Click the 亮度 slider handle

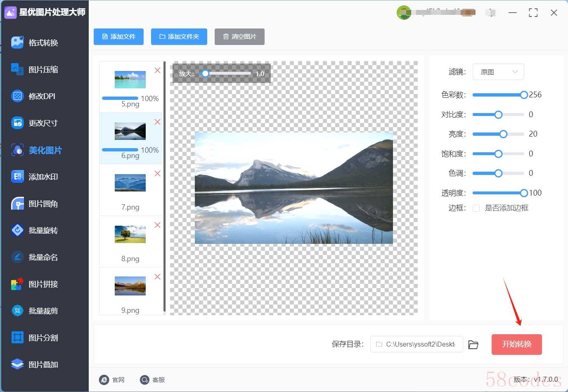[503, 134]
